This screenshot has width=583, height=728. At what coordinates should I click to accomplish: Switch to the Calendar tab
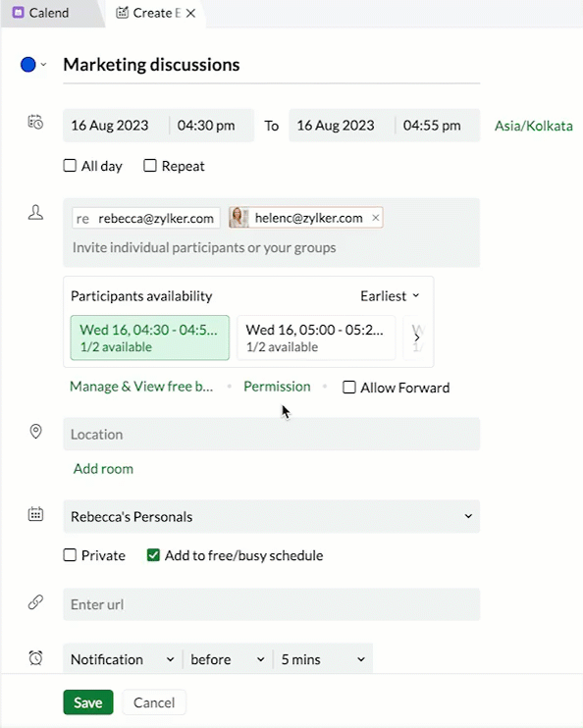click(41, 13)
